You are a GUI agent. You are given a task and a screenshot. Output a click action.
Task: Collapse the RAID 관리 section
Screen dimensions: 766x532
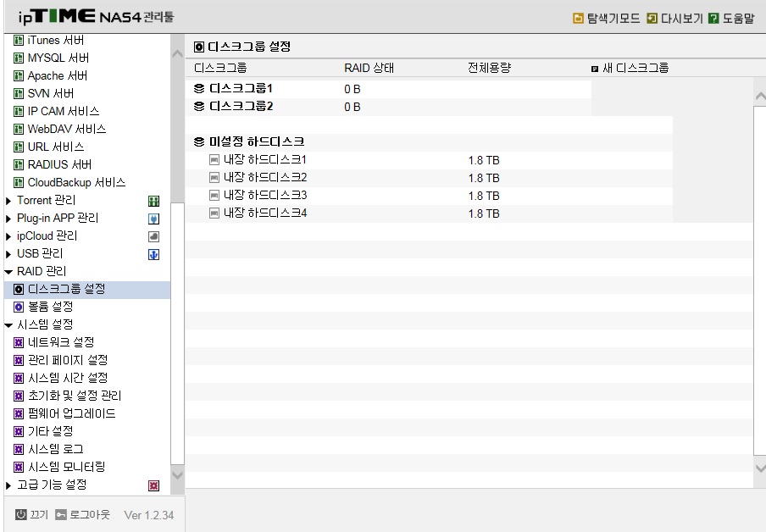[8, 272]
